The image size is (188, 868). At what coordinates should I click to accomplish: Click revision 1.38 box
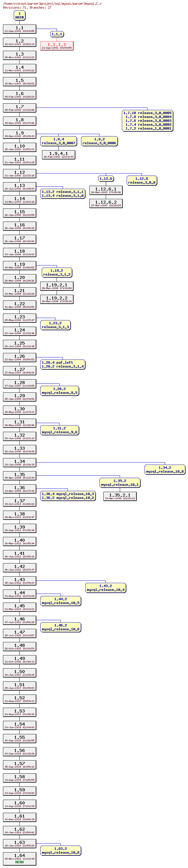click(19, 515)
